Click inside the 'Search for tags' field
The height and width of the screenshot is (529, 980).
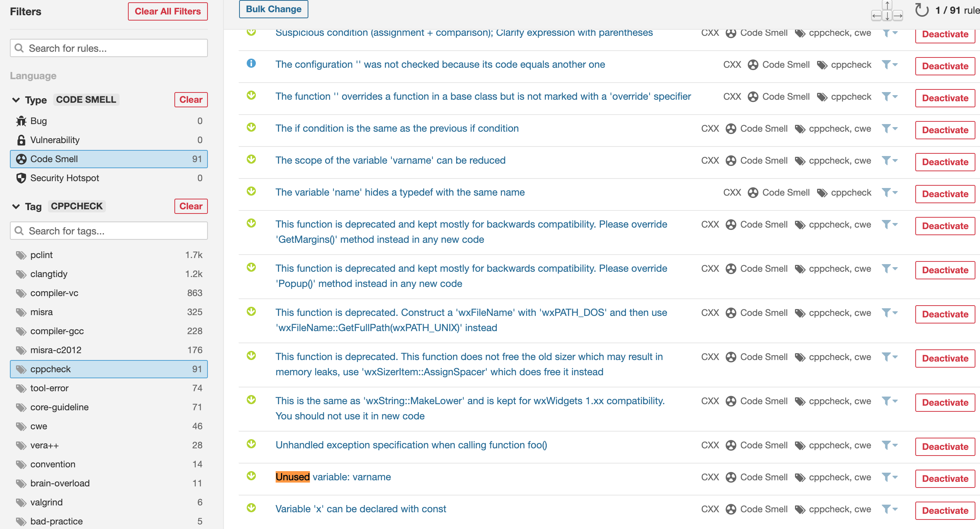pyautogui.click(x=109, y=231)
